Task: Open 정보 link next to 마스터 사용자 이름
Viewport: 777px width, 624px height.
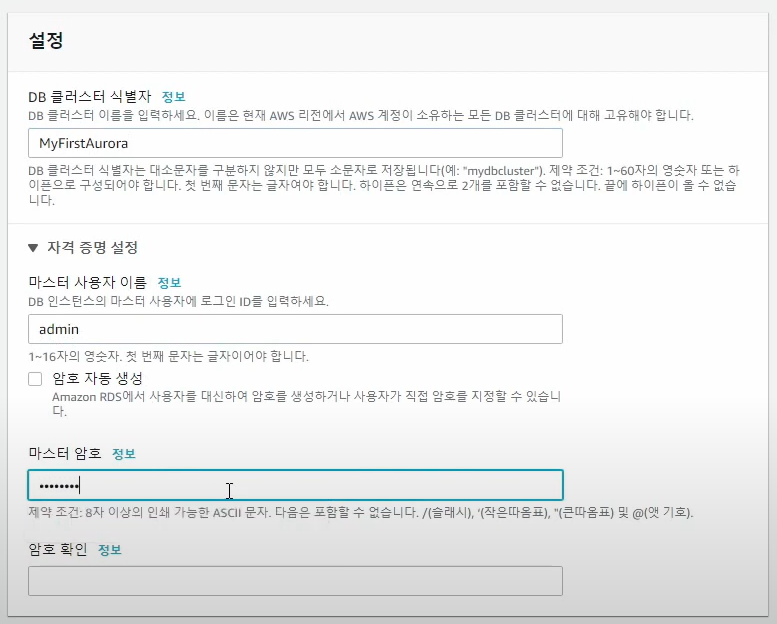Action: point(169,283)
